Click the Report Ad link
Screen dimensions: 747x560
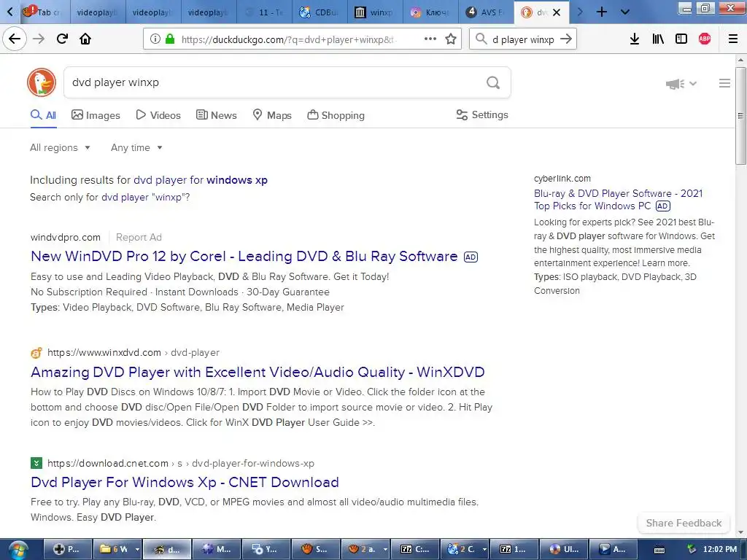pyautogui.click(x=139, y=237)
